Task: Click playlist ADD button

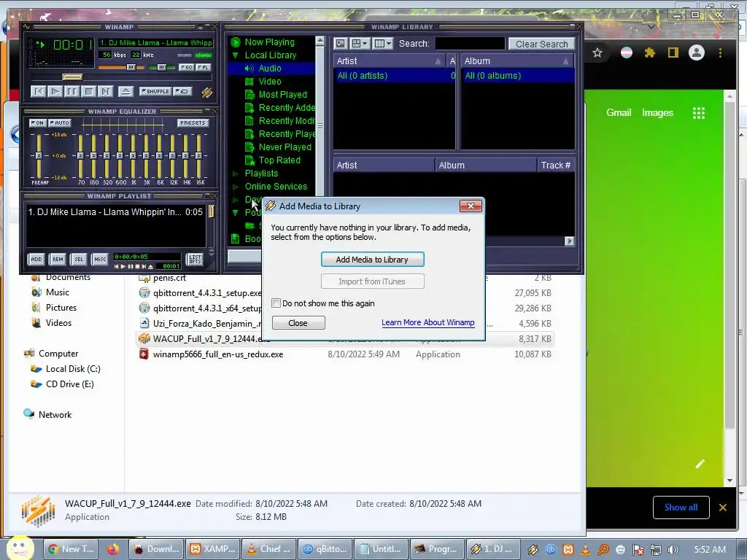Action: tap(36, 259)
